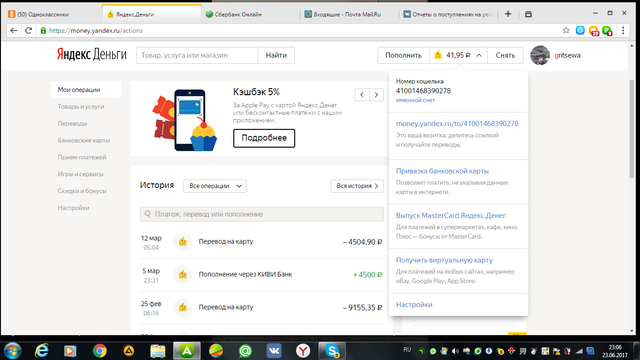
Task: Bookmark page with the star icon
Action: point(566,30)
